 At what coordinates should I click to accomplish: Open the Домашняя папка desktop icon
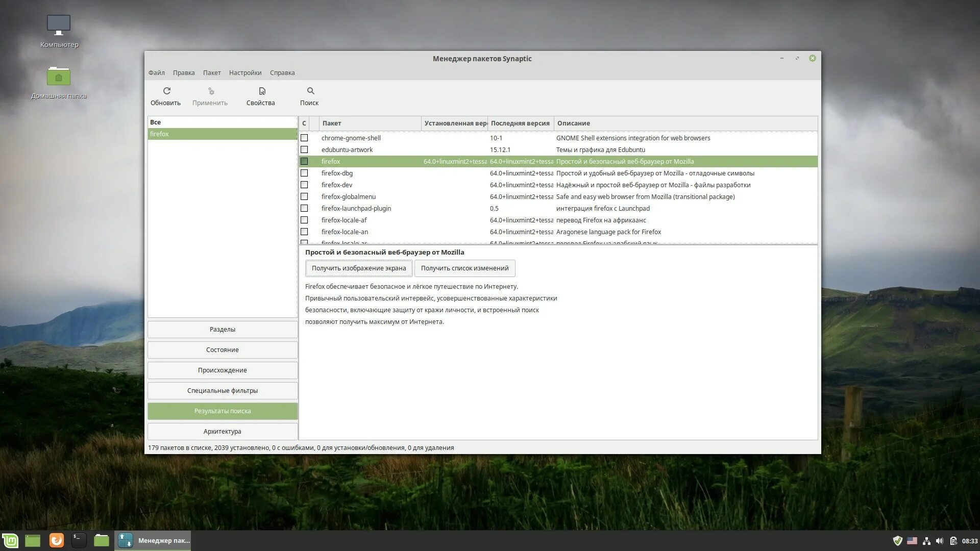pos(59,83)
